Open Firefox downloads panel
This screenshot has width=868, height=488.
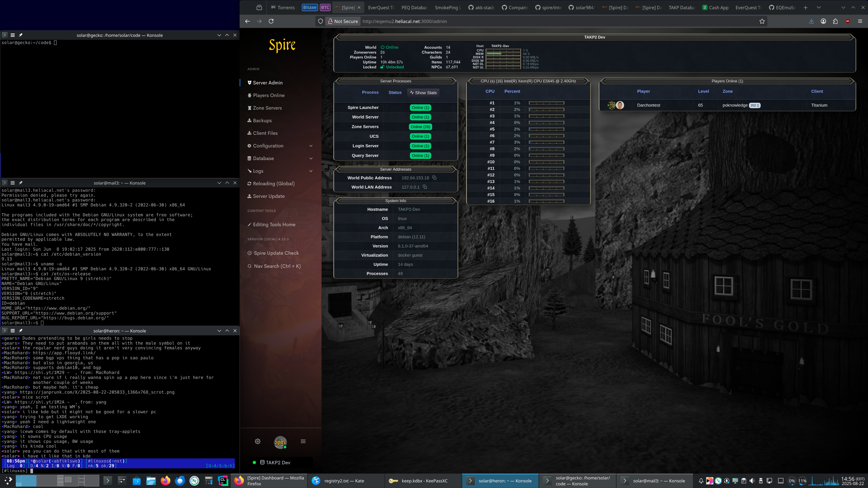point(811,21)
